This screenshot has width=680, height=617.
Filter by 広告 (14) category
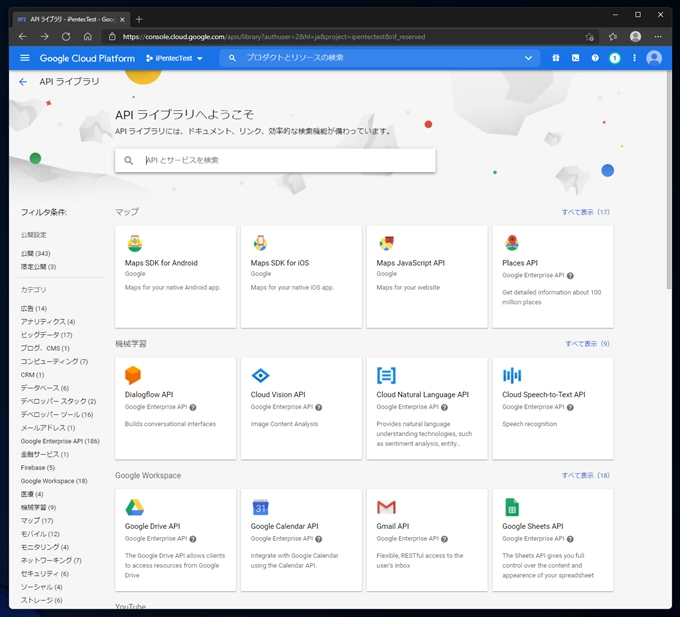point(34,308)
